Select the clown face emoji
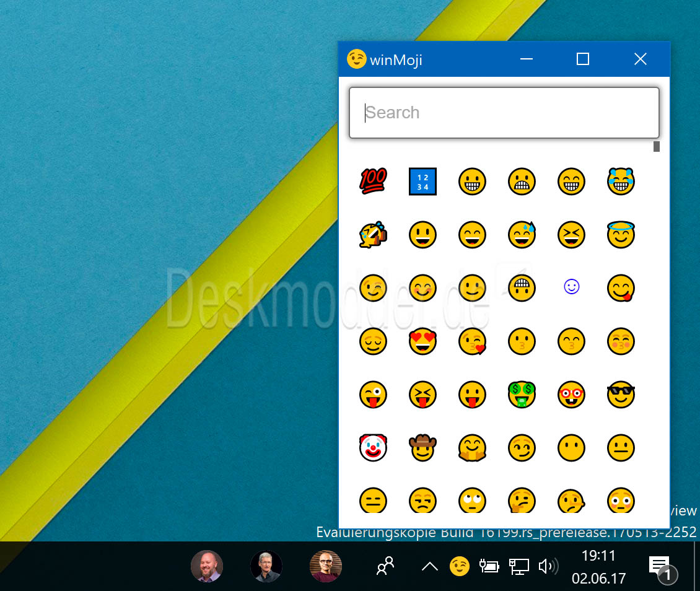The height and width of the screenshot is (591, 700). click(x=373, y=448)
